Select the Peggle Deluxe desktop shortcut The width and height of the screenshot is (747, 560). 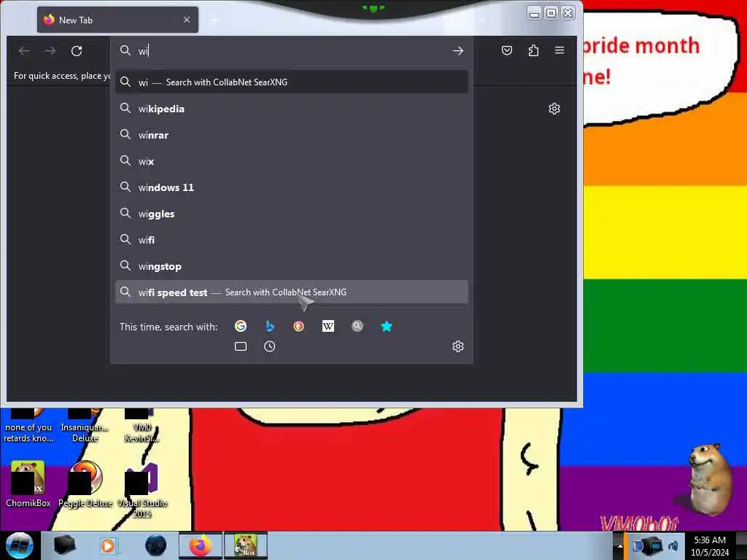click(85, 484)
